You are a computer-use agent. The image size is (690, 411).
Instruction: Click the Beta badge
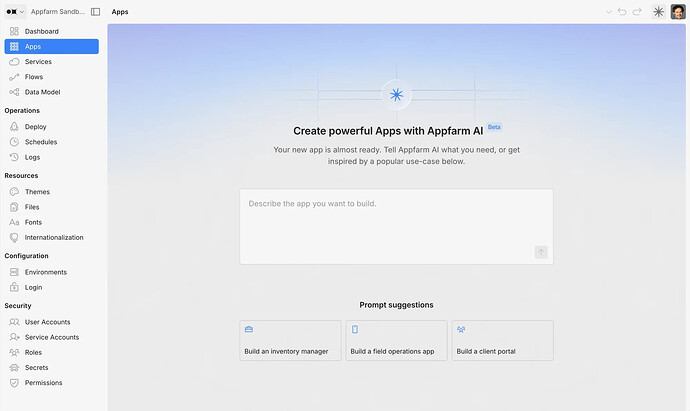tap(494, 127)
